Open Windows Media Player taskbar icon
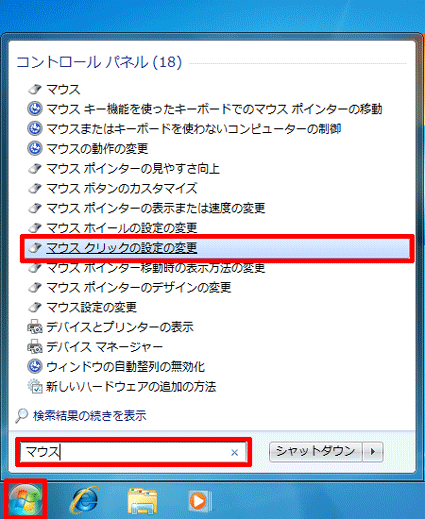 (199, 501)
